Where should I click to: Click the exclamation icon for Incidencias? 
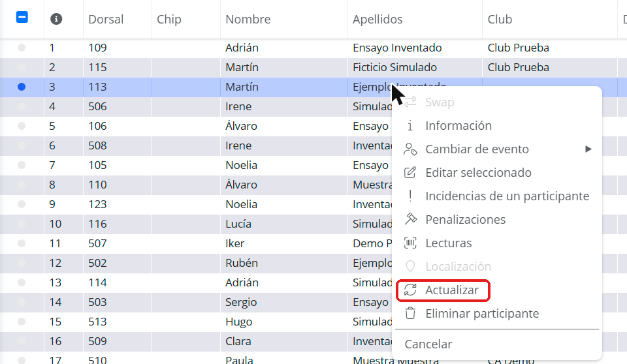410,196
